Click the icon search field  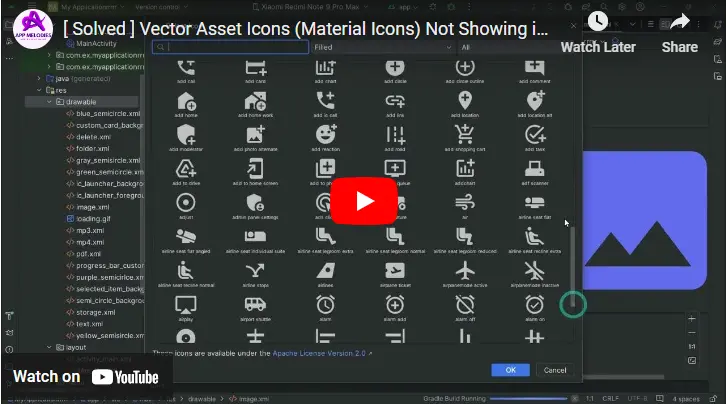[231, 47]
